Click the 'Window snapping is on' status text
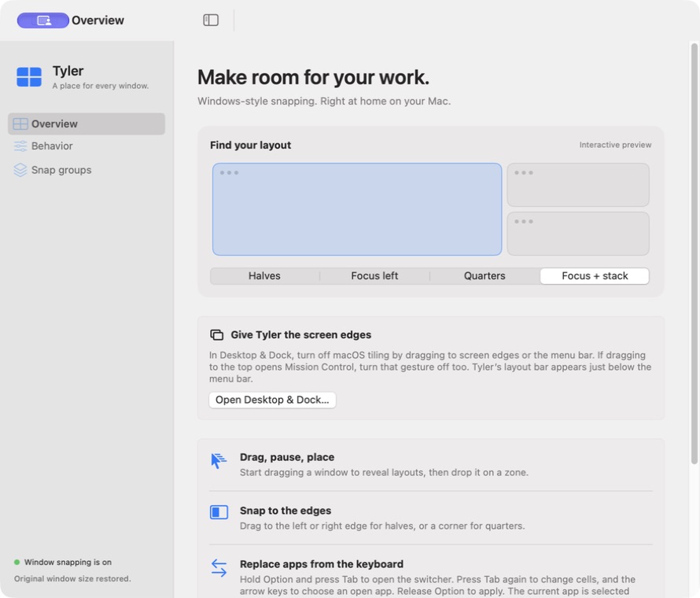The height and width of the screenshot is (598, 700). (68, 563)
